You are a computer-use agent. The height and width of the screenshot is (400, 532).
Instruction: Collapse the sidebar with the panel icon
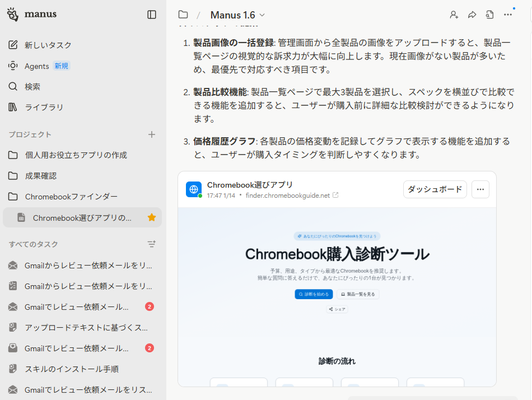(x=152, y=15)
